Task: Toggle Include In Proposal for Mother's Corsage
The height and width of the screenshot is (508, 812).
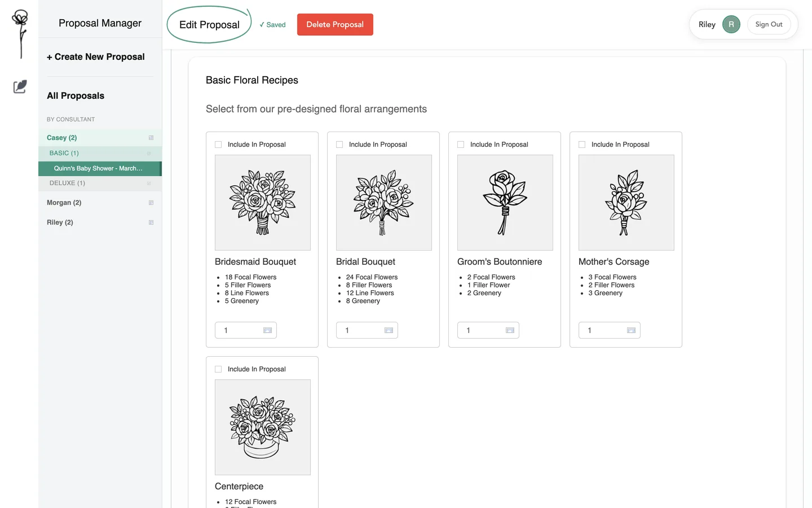Action: pyautogui.click(x=582, y=144)
